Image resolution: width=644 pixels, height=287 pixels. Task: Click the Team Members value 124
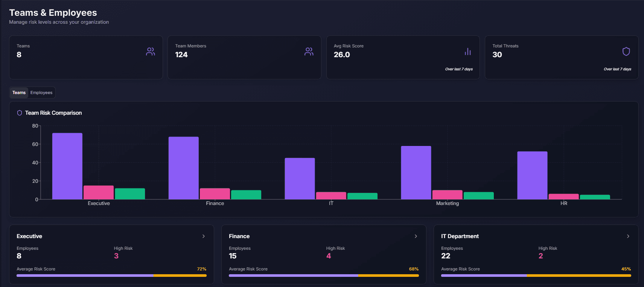pos(181,55)
